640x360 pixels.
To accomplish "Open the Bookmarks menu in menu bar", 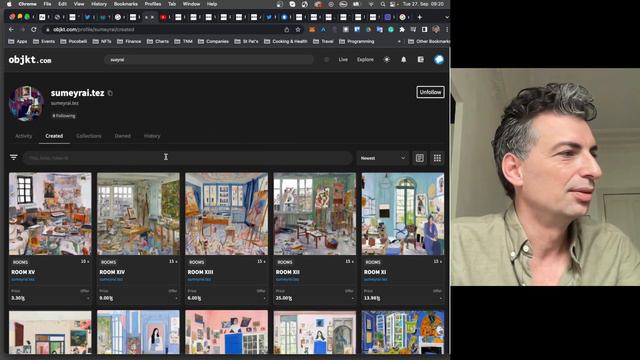I will click(125, 4).
